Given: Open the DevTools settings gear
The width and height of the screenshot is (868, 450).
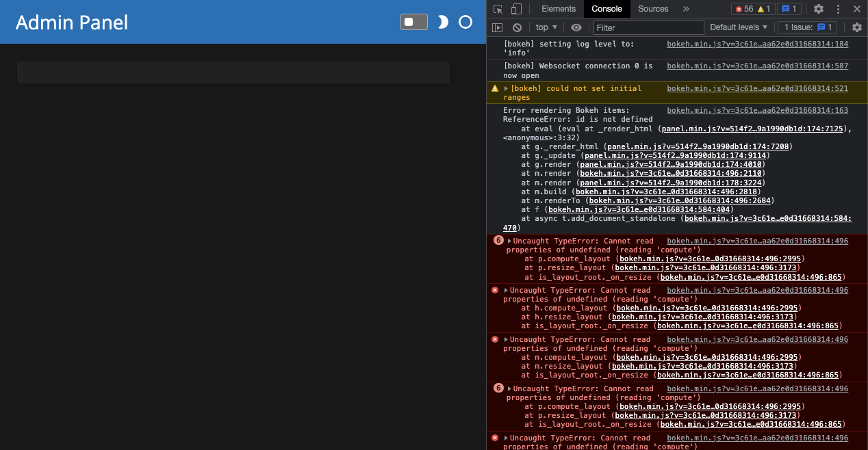Looking at the screenshot, I should coord(819,9).
